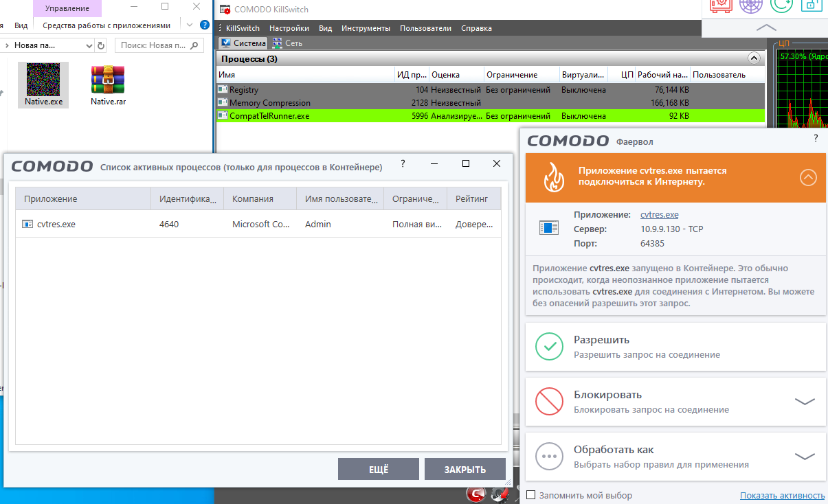The width and height of the screenshot is (828, 504).
Task: Open the Показать активность link
Action: point(782,495)
